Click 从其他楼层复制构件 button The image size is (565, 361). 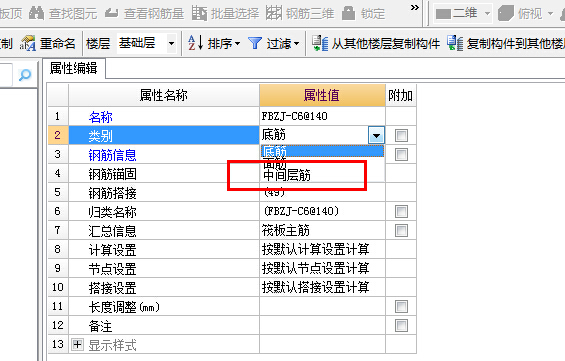pyautogui.click(x=375, y=44)
